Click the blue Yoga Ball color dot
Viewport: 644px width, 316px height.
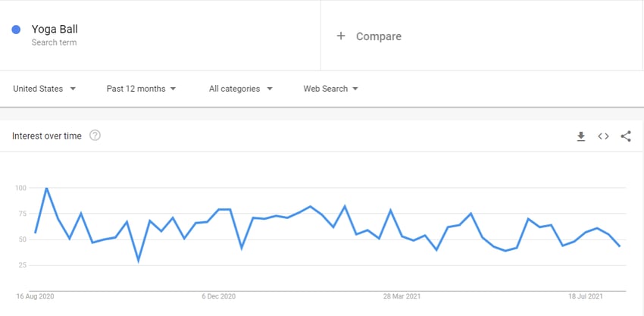pyautogui.click(x=16, y=30)
